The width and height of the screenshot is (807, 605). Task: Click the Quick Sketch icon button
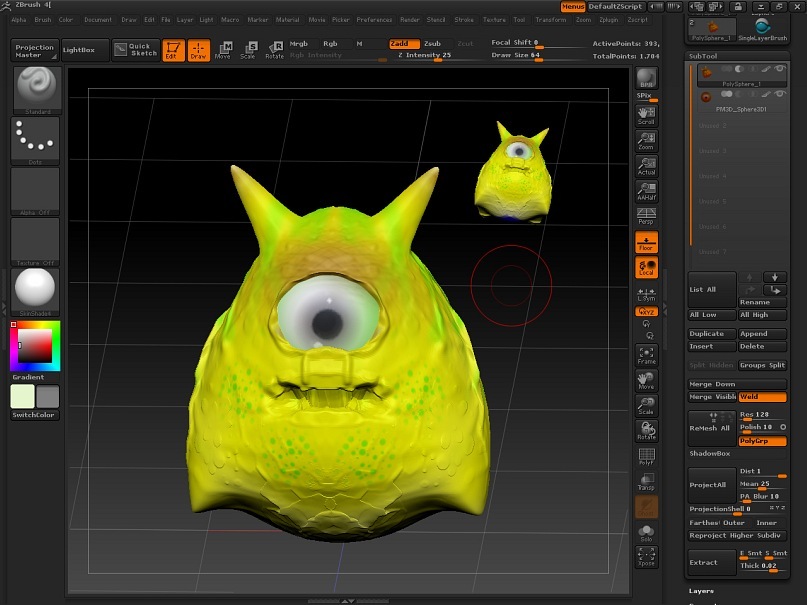pos(136,50)
